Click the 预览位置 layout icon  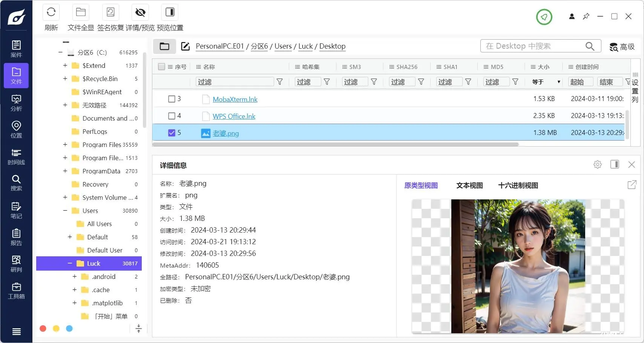(170, 12)
